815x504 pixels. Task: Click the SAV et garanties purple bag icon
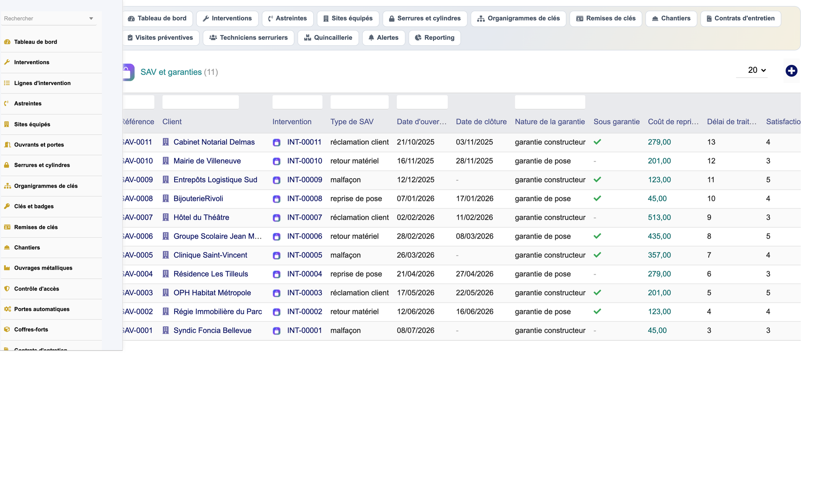[x=129, y=72]
